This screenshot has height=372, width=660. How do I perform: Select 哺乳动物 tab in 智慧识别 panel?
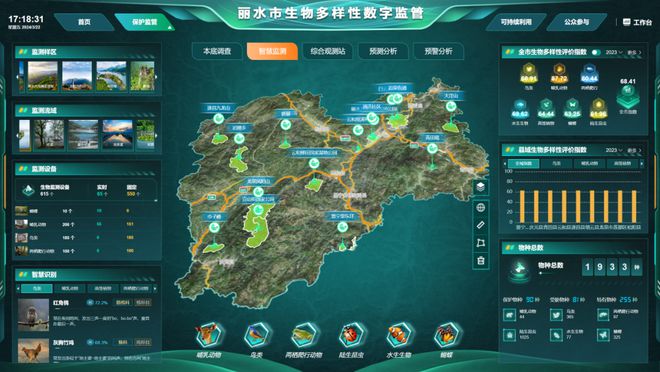click(x=70, y=288)
